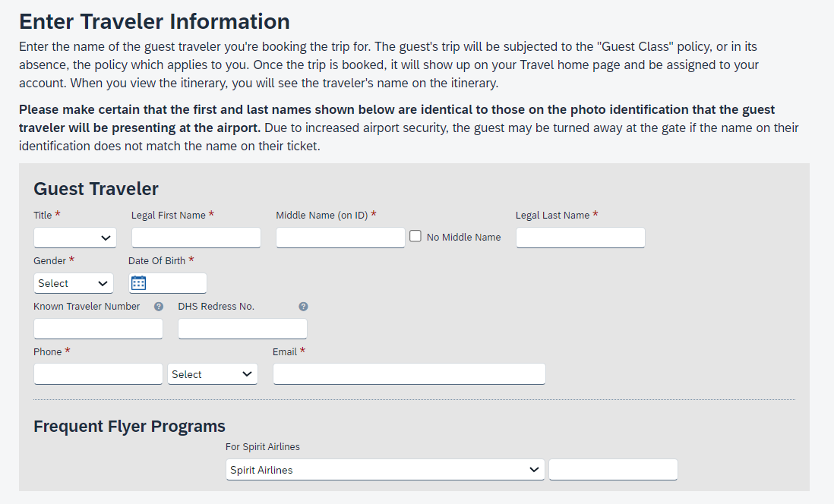Click the Frequent Flyer Programs heading

[x=129, y=426]
